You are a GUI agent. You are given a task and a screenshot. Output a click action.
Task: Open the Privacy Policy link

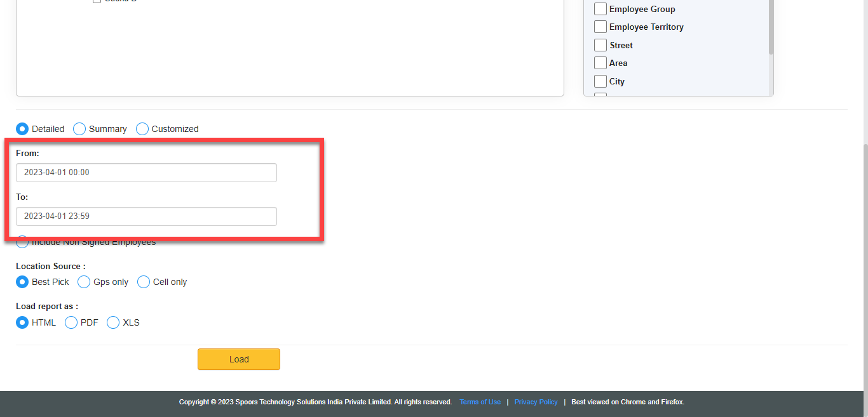click(x=536, y=402)
